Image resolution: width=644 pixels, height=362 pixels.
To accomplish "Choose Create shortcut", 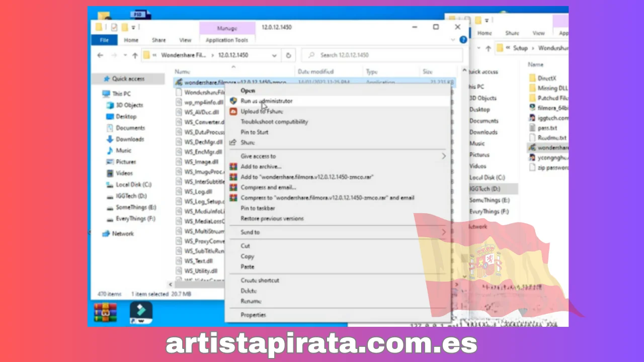I will click(x=260, y=281).
